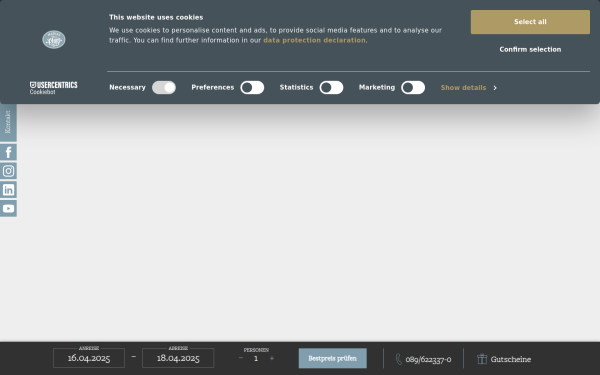
Task: Click the Abreise date field 18.04.2025
Action: [x=178, y=358]
